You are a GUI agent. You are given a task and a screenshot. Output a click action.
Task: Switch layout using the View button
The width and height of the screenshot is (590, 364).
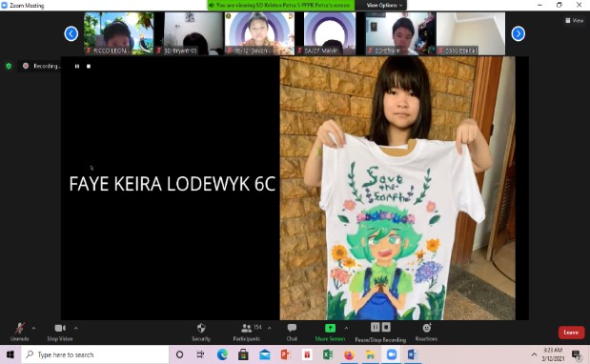(574, 21)
